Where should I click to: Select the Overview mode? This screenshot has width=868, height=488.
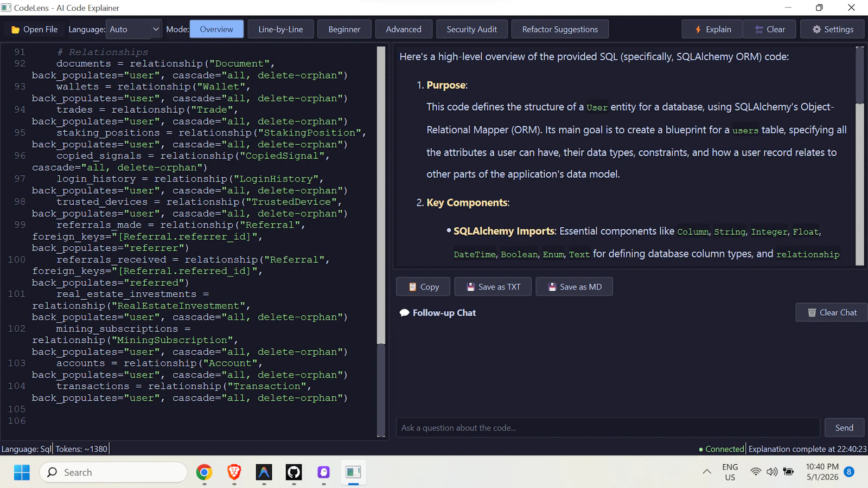216,29
